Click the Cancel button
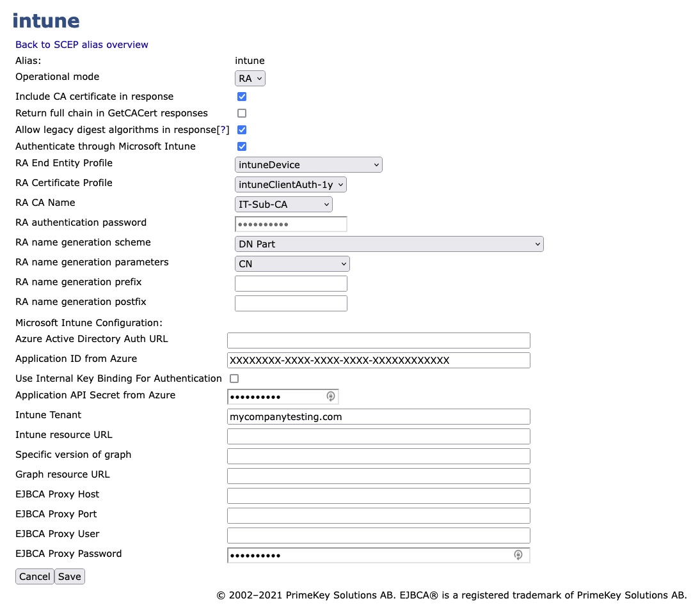This screenshot has width=700, height=610. (x=35, y=576)
